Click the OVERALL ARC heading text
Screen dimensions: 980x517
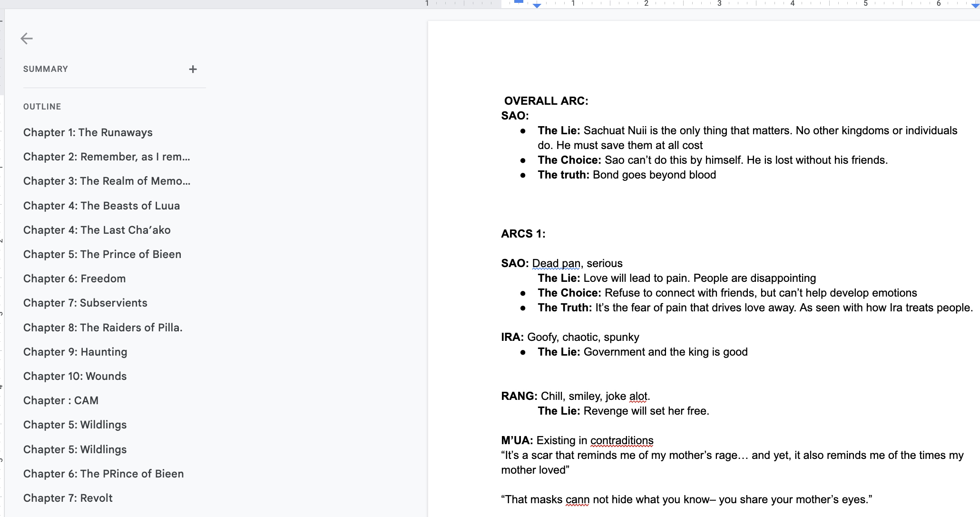tap(546, 101)
